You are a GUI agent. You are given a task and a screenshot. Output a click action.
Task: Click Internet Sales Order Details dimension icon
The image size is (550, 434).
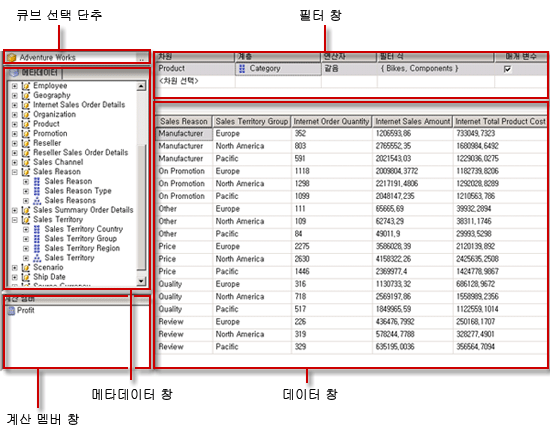click(x=26, y=105)
